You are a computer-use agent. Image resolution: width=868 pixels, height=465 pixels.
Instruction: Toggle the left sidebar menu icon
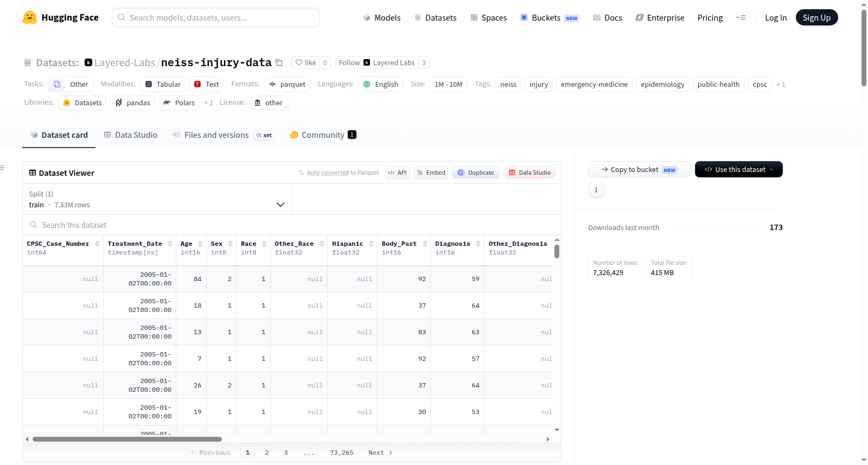click(2, 168)
